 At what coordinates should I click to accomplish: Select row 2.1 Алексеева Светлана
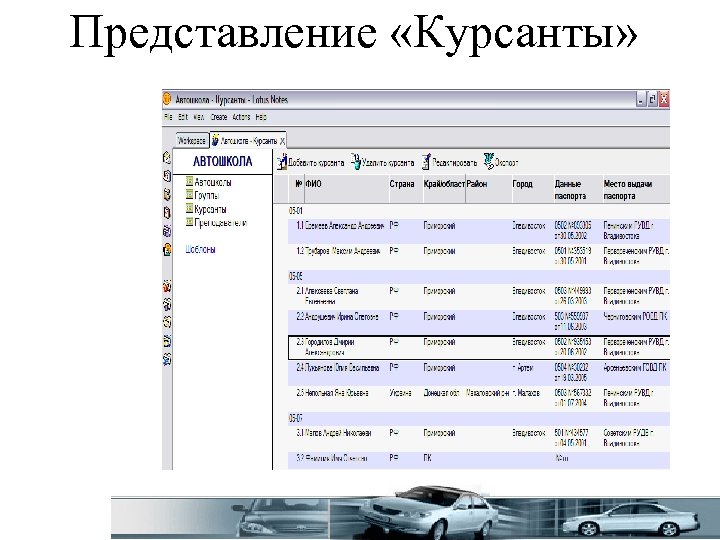click(x=478, y=296)
